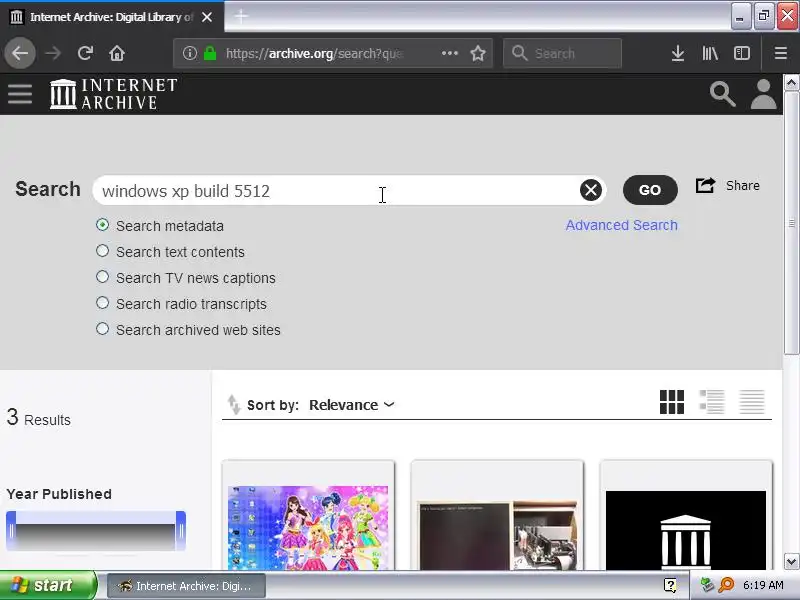The image size is (800, 600).
Task: Open Internet Archive site navigation menu
Action: 20,94
